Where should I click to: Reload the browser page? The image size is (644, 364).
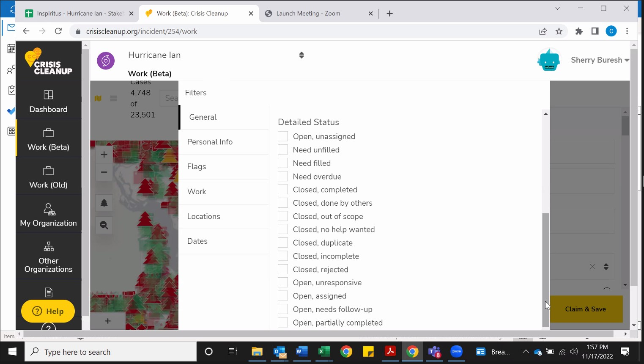point(58,31)
